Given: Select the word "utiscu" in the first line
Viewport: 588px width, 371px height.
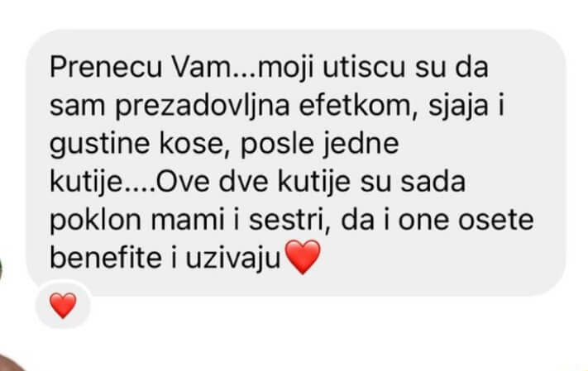Looking at the screenshot, I should pos(364,68).
